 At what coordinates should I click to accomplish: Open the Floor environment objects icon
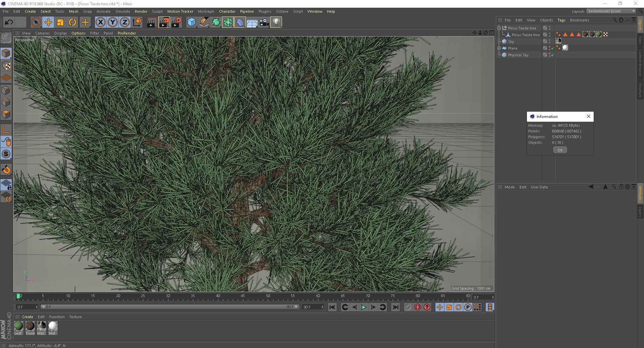[x=252, y=22]
